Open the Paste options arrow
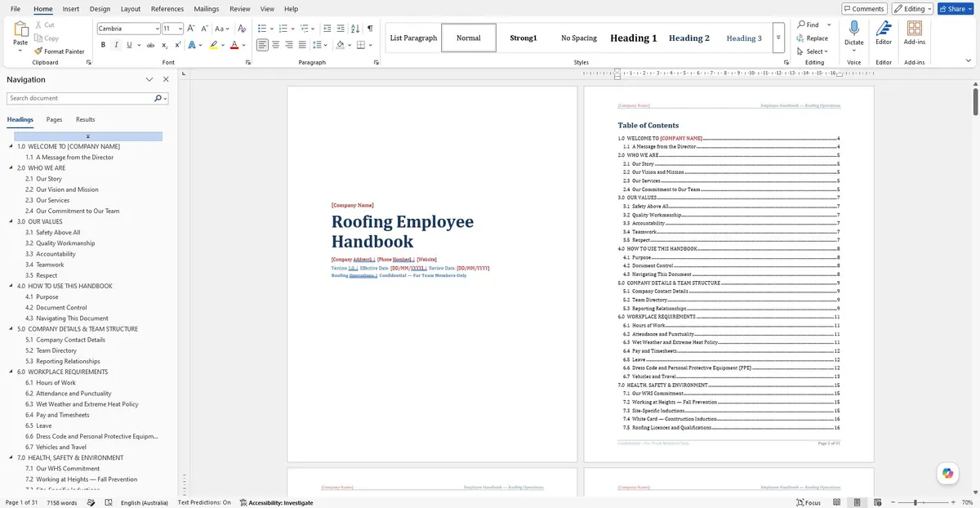 click(x=20, y=51)
